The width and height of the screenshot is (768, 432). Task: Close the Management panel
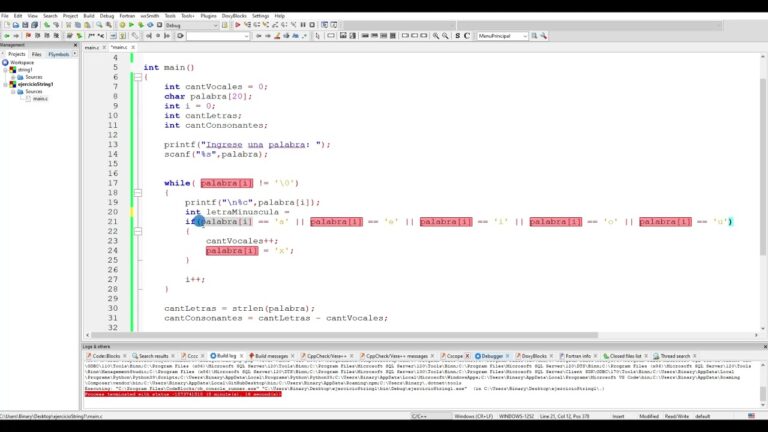click(x=75, y=45)
